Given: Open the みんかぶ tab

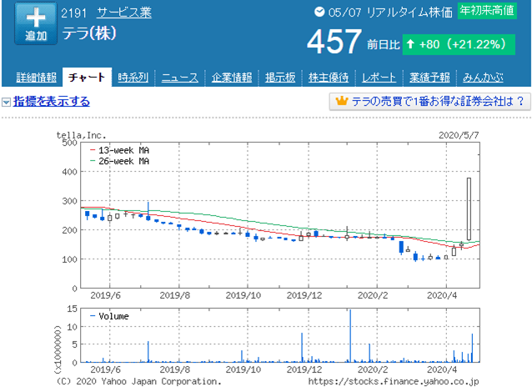Looking at the screenshot, I should [483, 78].
